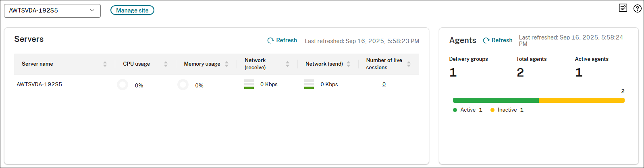Sort by Network (send) column arrows
Image resolution: width=644 pixels, height=168 pixels.
click(x=348, y=64)
